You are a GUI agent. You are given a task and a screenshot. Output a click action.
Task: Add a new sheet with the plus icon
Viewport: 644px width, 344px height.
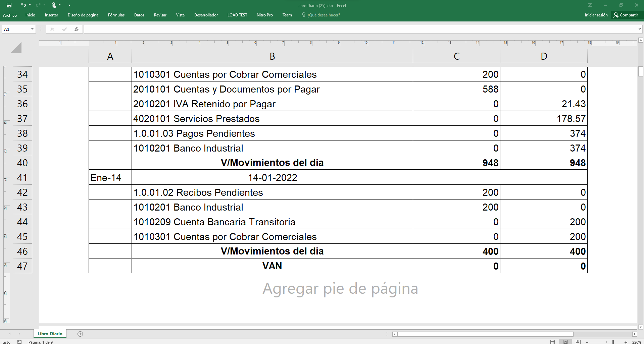tap(80, 334)
